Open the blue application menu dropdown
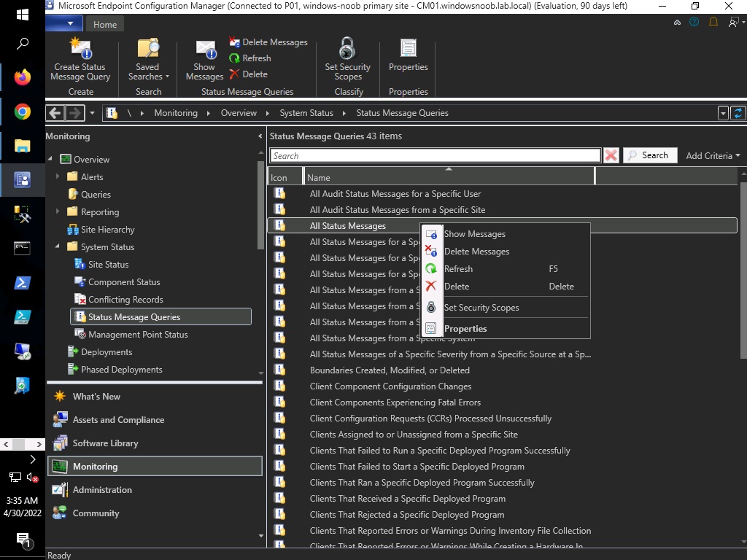747x560 pixels. click(x=64, y=23)
